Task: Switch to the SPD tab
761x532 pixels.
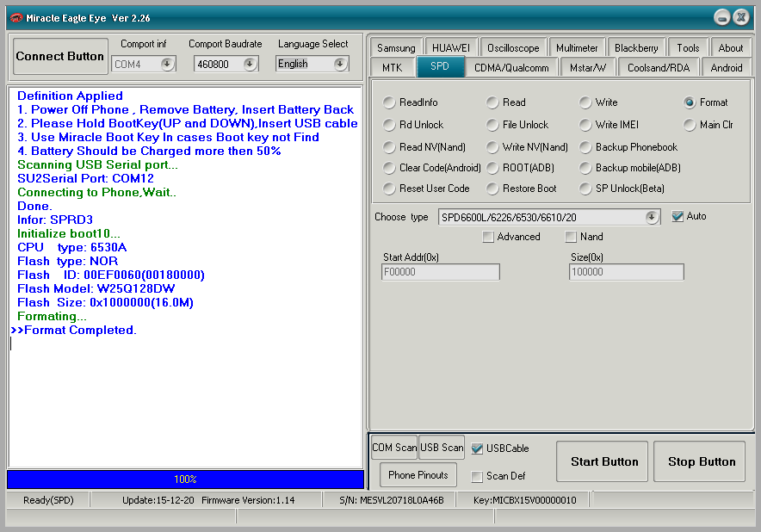Action: 440,66
